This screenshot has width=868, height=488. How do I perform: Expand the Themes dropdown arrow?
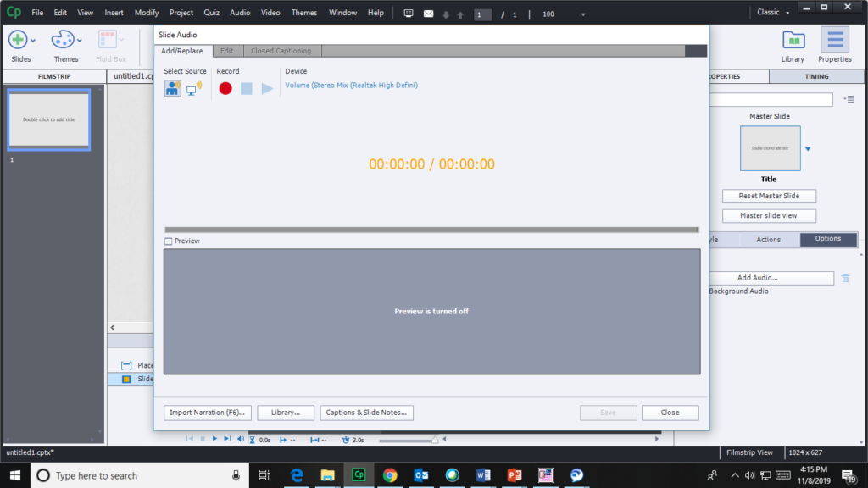tap(80, 41)
